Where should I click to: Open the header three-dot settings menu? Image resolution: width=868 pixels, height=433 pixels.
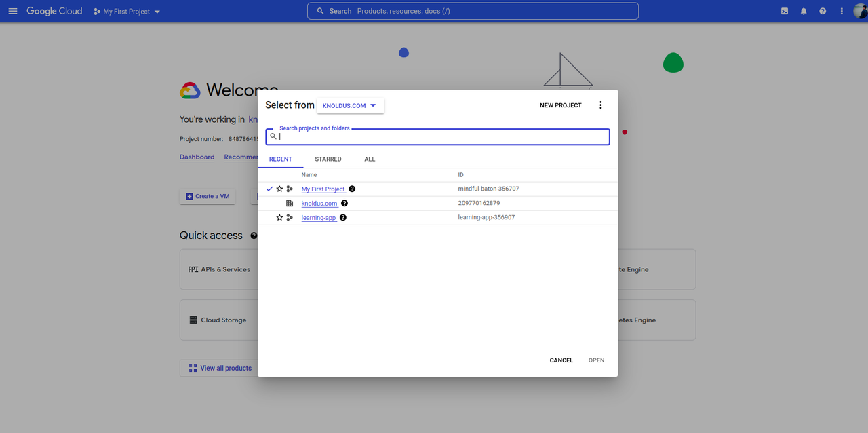click(842, 11)
